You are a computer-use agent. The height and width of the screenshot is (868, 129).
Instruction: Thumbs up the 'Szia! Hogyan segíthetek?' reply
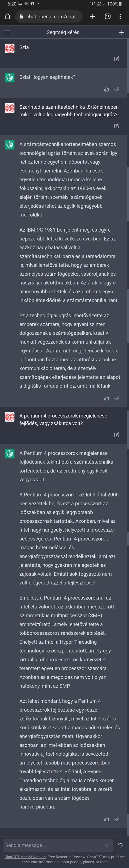click(x=106, y=89)
